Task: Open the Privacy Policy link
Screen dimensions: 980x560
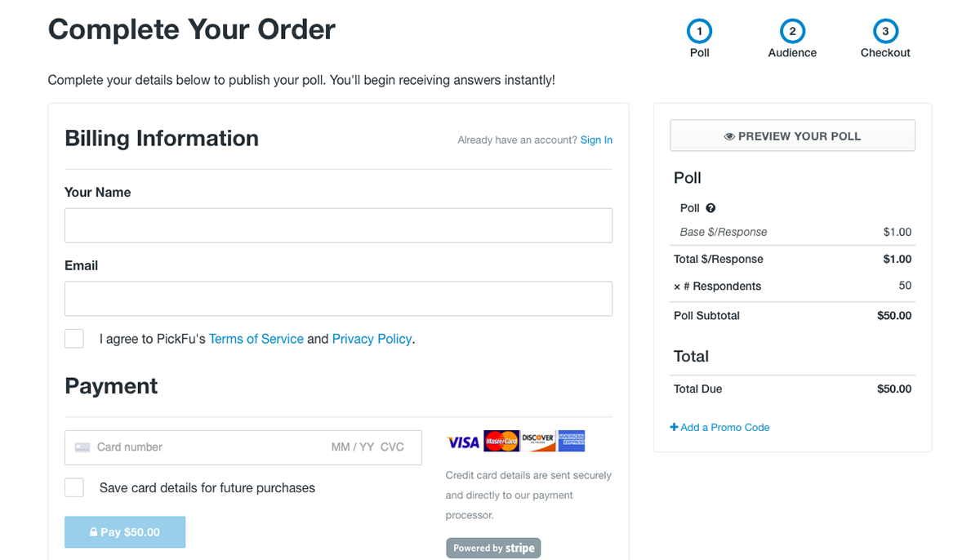Action: click(372, 339)
